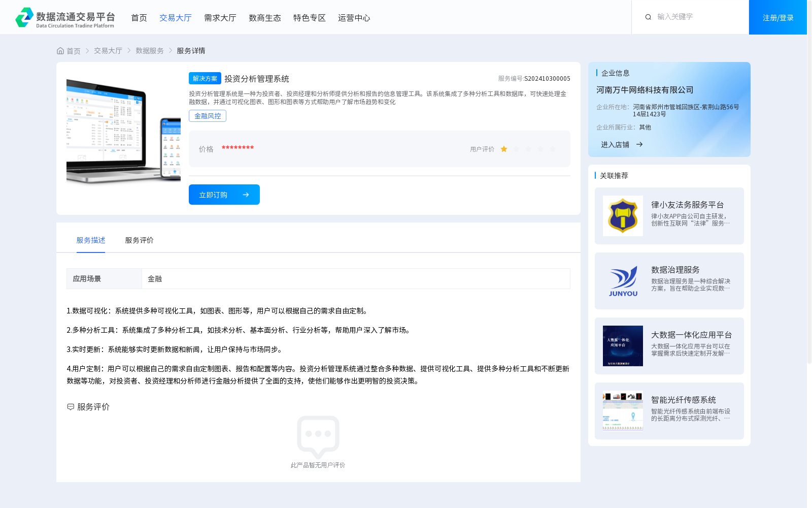The height and width of the screenshot is (508, 812).
Task: Click breadcrumb 首页 link
Action: click(74, 51)
